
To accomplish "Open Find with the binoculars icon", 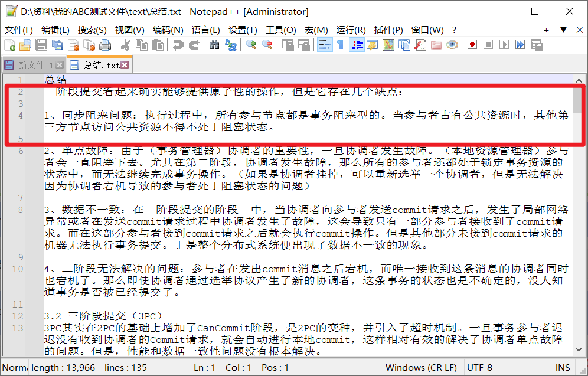I will 214,45.
